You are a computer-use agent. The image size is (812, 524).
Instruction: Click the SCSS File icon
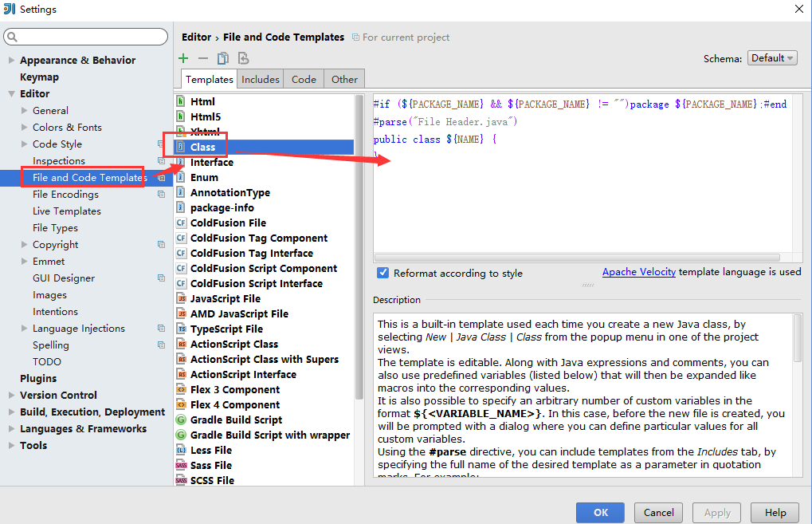click(181, 480)
